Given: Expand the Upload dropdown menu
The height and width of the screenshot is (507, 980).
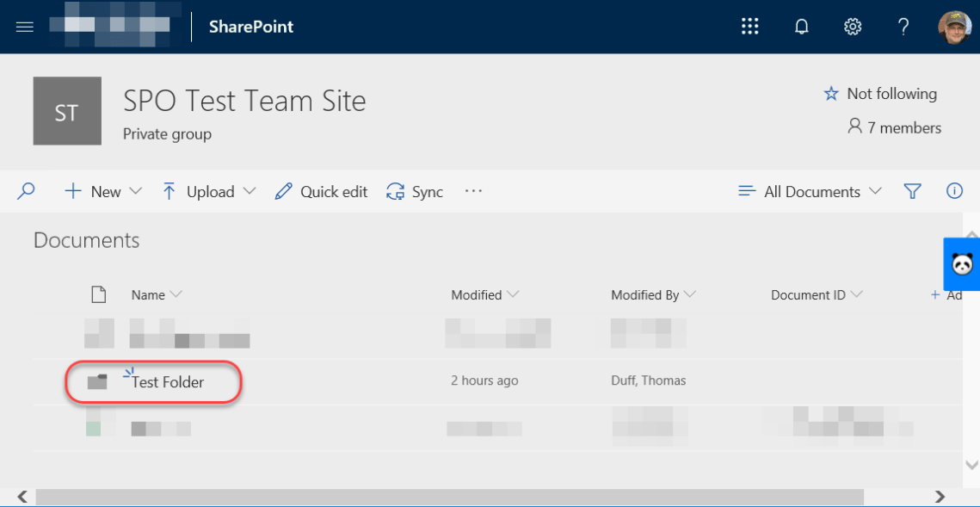Looking at the screenshot, I should [207, 191].
